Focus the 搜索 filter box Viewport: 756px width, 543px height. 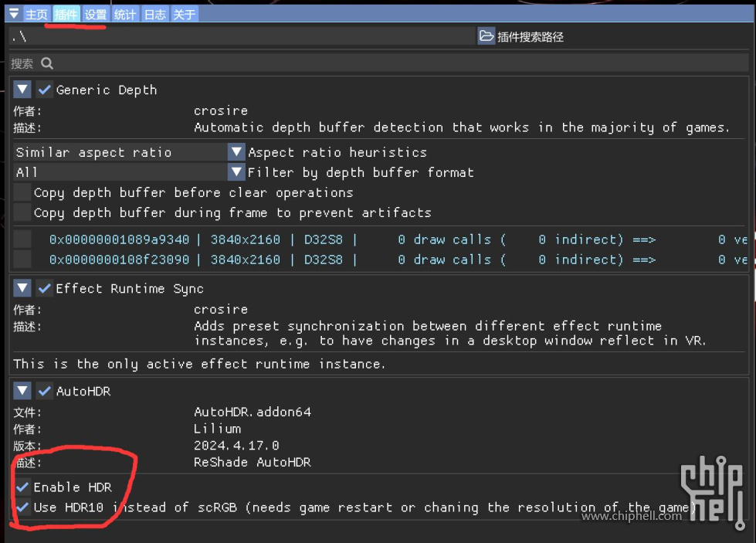(379, 63)
